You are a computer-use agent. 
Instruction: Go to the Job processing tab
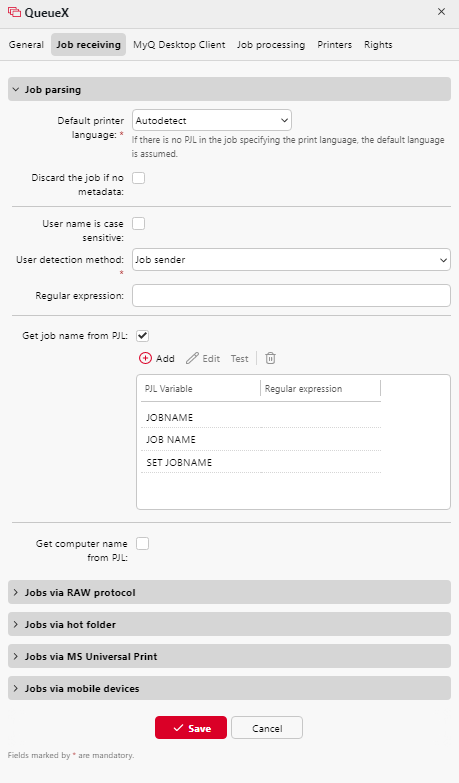coord(271,44)
